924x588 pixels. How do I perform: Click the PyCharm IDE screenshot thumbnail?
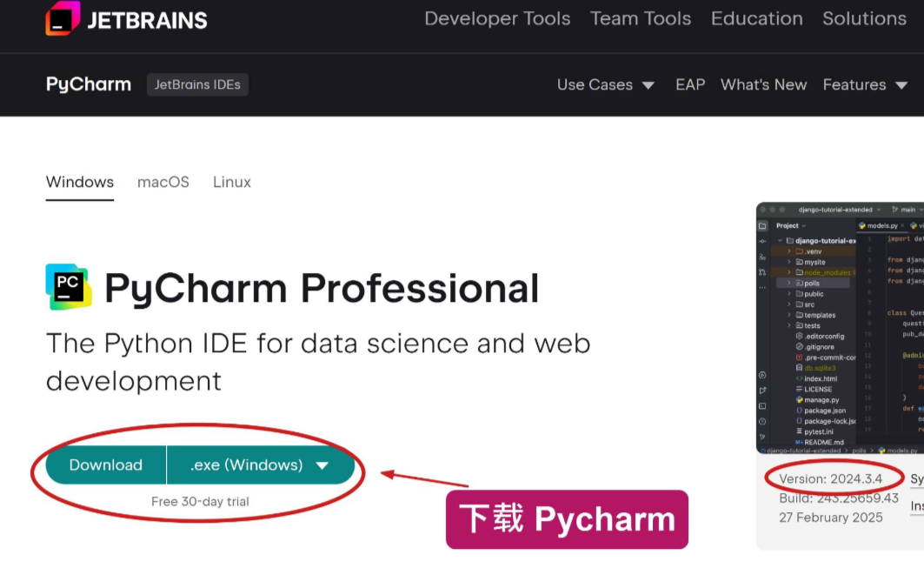[840, 328]
